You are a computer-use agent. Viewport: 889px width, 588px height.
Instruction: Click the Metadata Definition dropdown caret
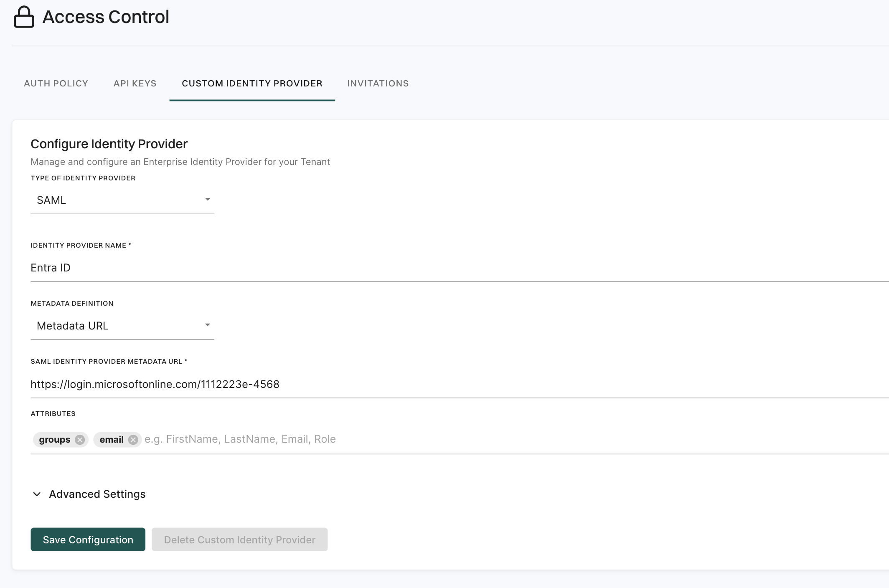[208, 324]
